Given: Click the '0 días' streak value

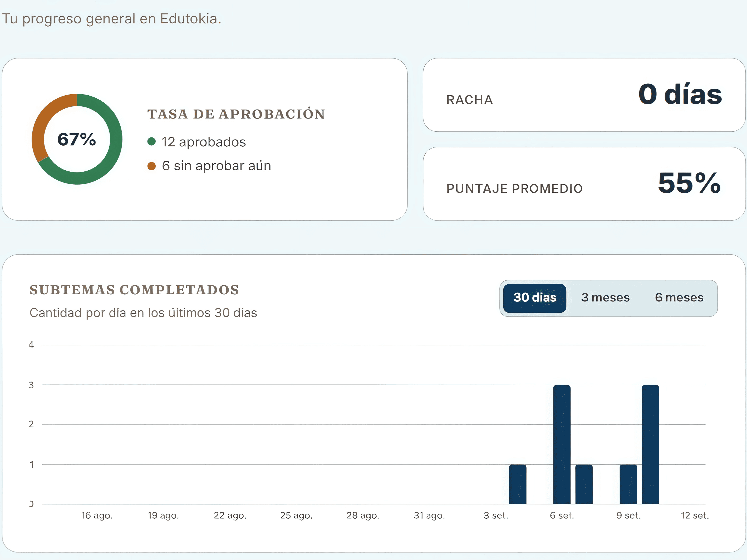Looking at the screenshot, I should tap(680, 94).
